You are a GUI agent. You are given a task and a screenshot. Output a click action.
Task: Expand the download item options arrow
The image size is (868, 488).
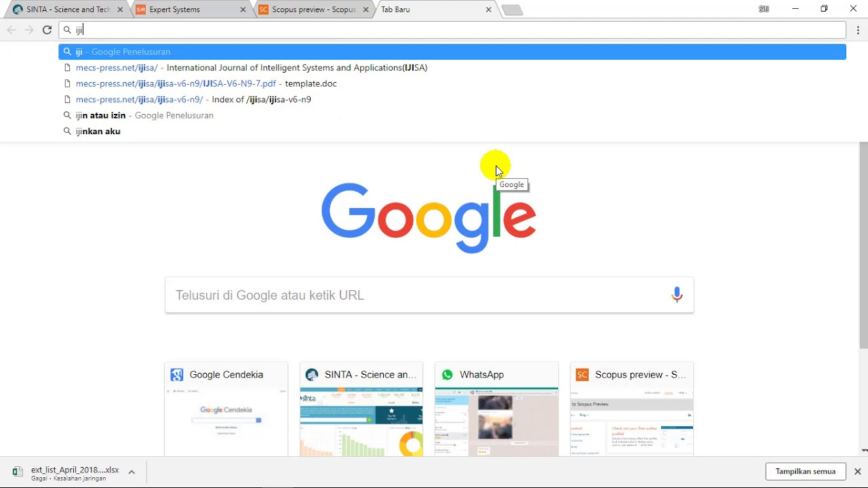pyautogui.click(x=132, y=472)
